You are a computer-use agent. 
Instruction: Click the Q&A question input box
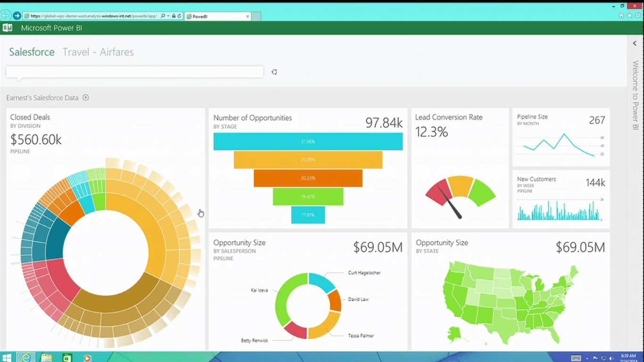click(x=134, y=72)
